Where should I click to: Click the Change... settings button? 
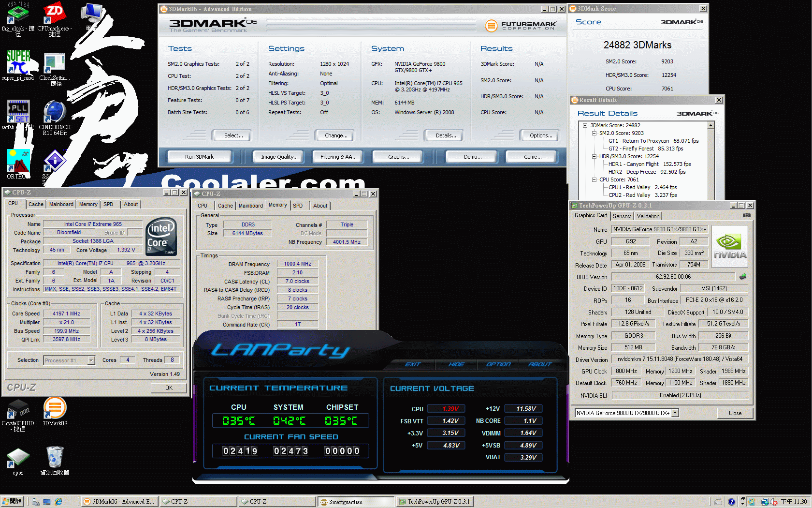click(x=336, y=135)
